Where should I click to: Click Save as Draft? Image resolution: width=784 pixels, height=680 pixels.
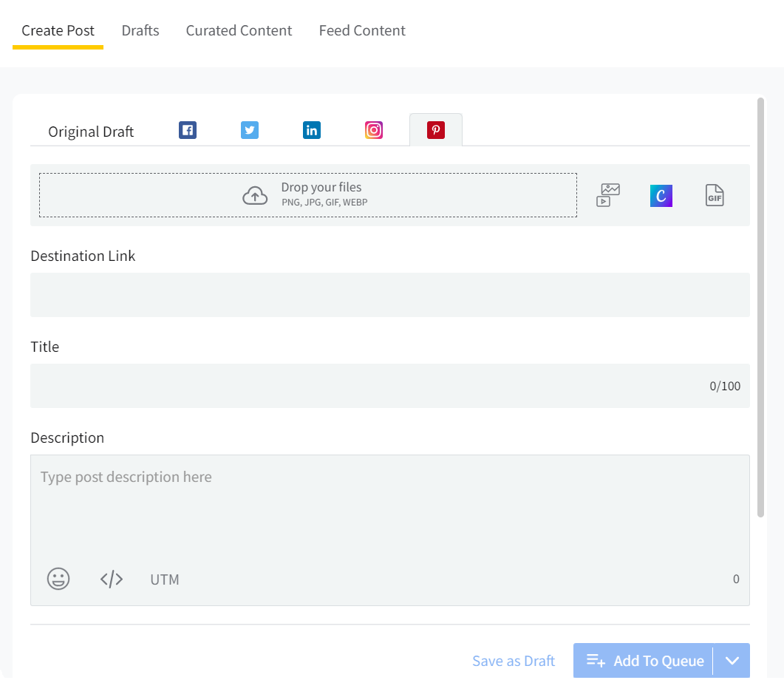click(514, 660)
